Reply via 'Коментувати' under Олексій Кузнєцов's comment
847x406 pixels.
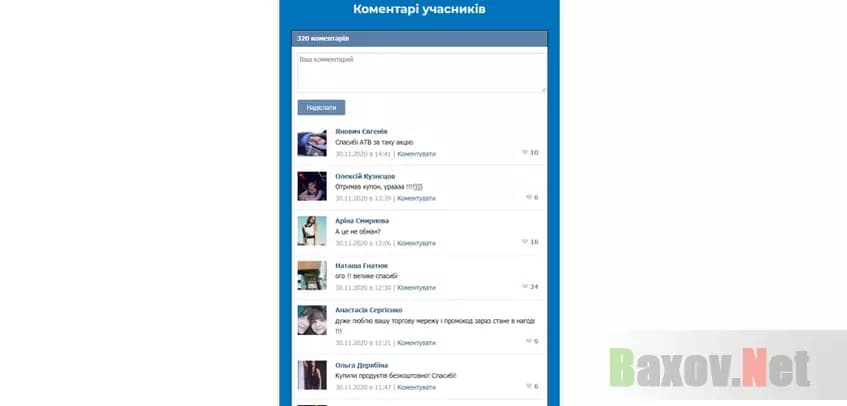click(x=416, y=198)
